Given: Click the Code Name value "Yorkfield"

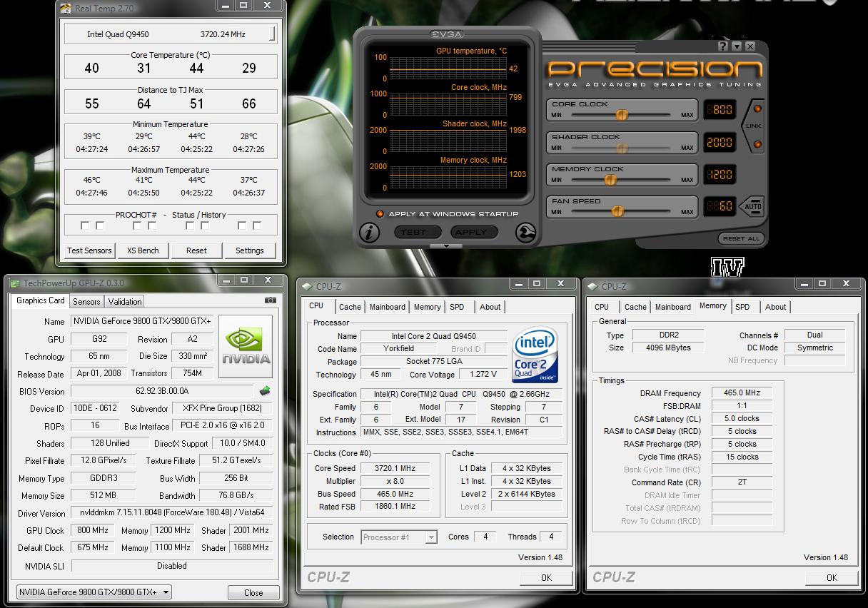Looking at the screenshot, I should (398, 349).
